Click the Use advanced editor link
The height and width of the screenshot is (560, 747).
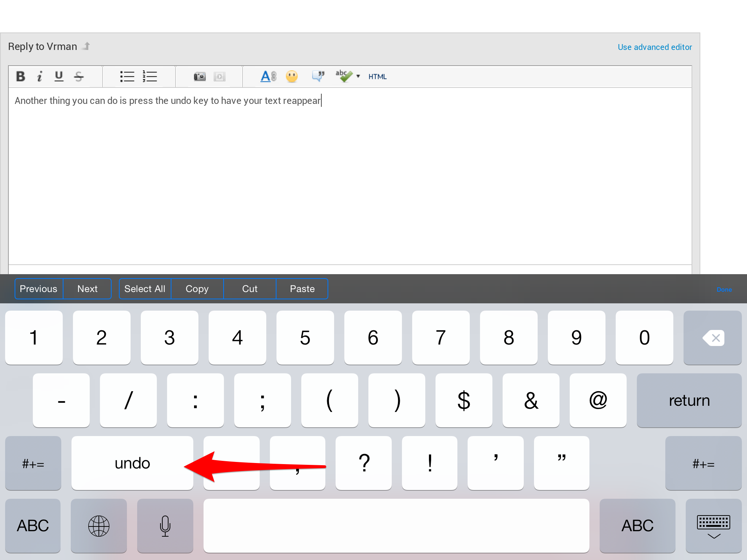(x=654, y=47)
